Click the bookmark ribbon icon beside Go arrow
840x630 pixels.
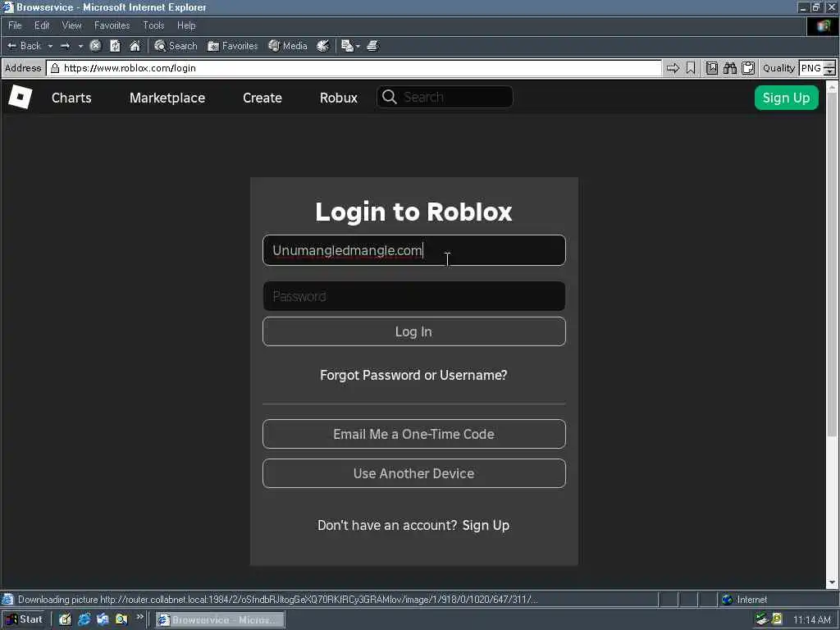click(x=691, y=68)
